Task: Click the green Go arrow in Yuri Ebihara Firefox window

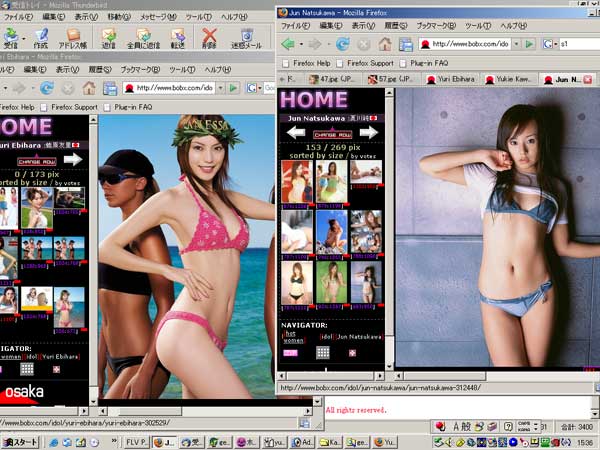Action: pyautogui.click(x=233, y=88)
